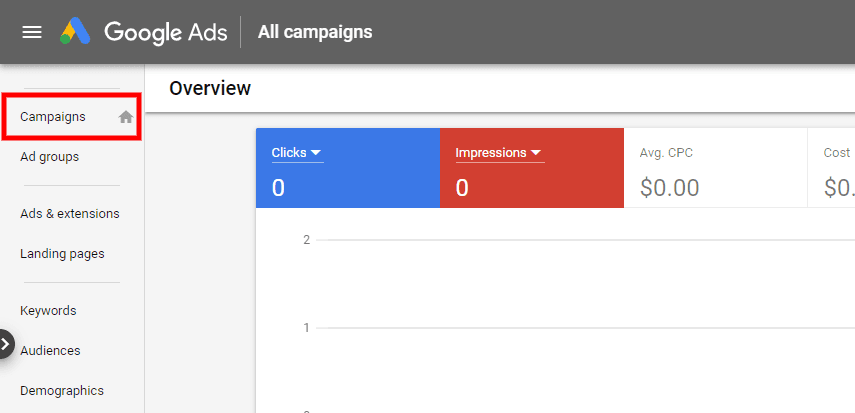
Task: View the Audiences page
Action: (50, 351)
